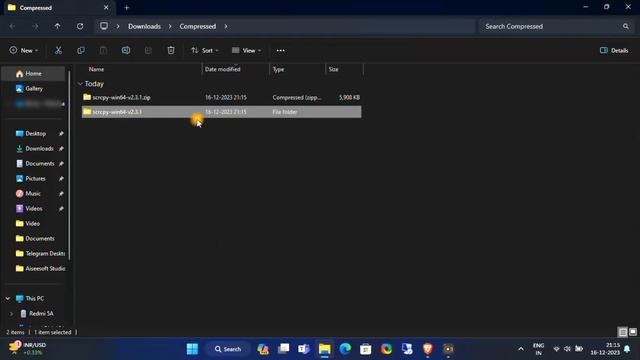Switch to details list view button
640x360 pixels.
[x=623, y=332]
